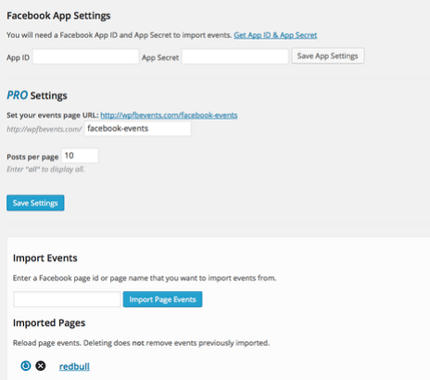The image size is (430, 380).
Task: Click the 'Posts per page' label
Action: click(33, 157)
